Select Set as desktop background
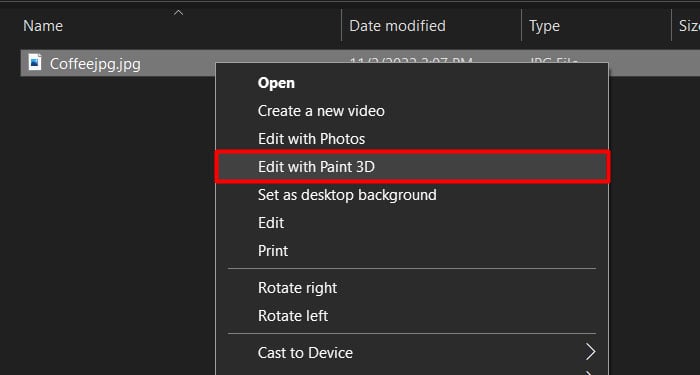This screenshot has width=700, height=375. tap(412, 195)
